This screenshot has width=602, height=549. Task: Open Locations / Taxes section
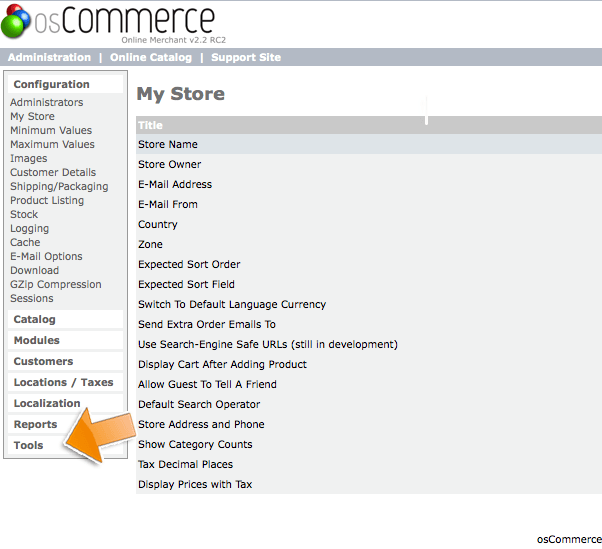[x=63, y=383]
